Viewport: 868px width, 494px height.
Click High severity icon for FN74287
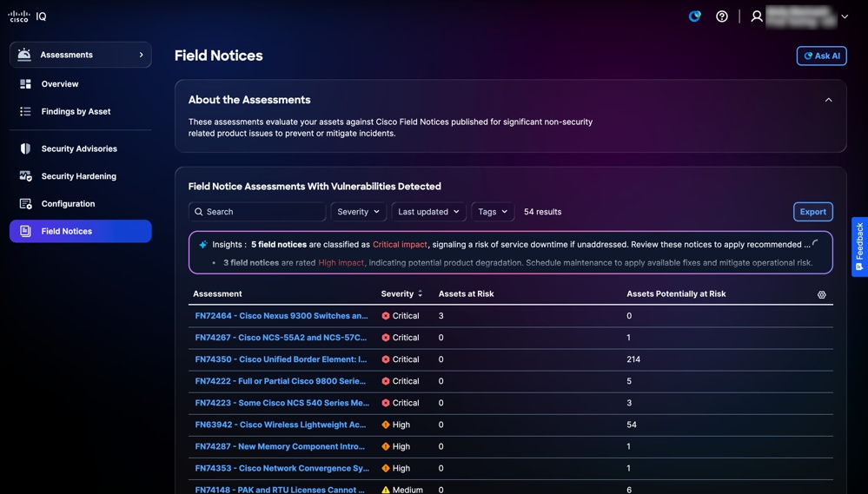[386, 446]
